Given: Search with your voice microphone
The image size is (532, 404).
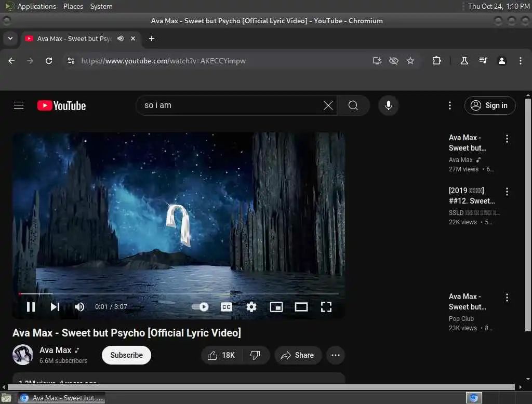Looking at the screenshot, I should pyautogui.click(x=389, y=105).
